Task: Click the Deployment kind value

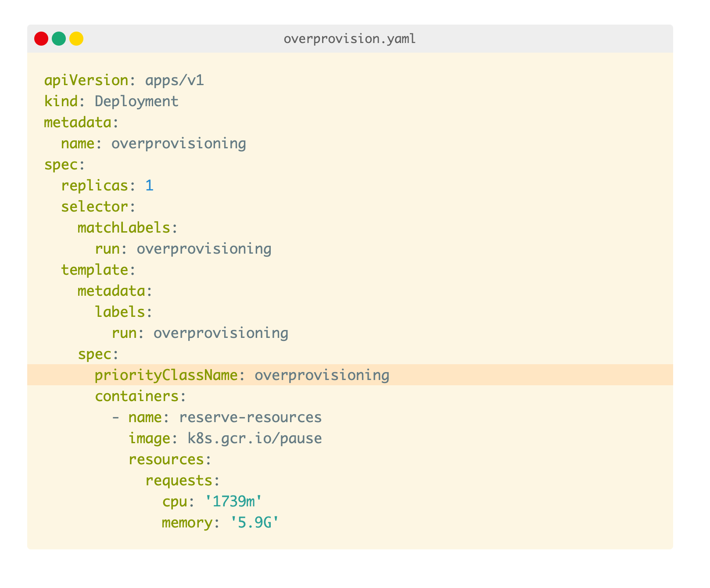Action: pyautogui.click(x=136, y=102)
